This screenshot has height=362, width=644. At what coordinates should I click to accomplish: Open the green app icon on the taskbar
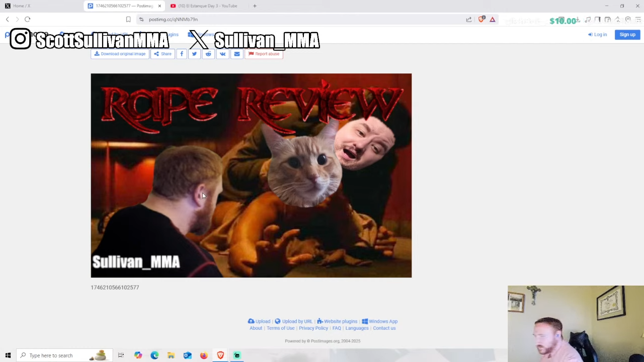237,355
